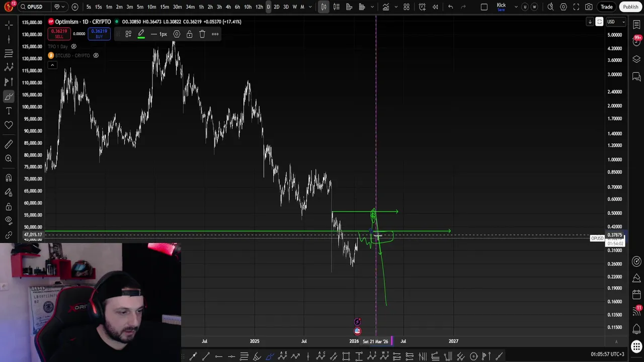Toggle lock on the selected drawing

pos(189,34)
